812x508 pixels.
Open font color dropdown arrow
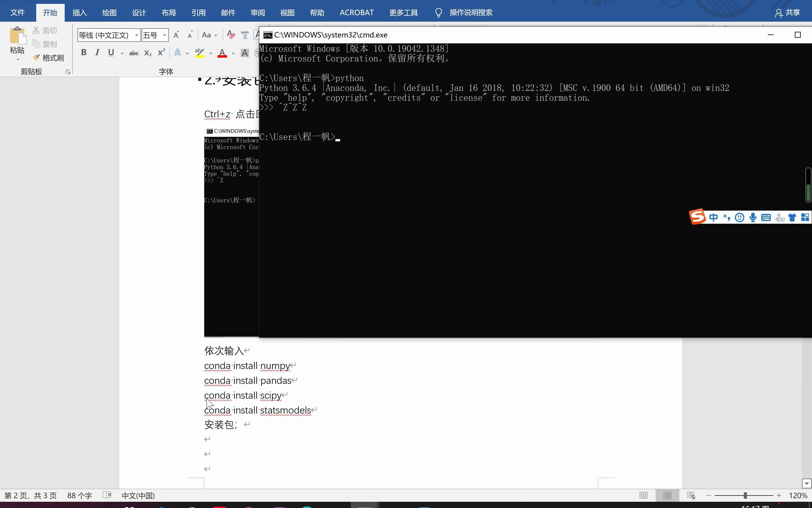(x=233, y=53)
